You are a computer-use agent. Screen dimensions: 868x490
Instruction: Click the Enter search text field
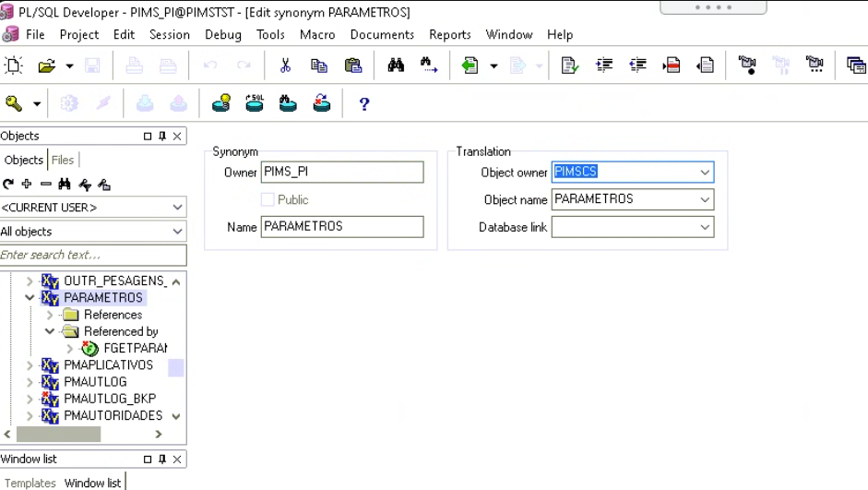(x=93, y=256)
